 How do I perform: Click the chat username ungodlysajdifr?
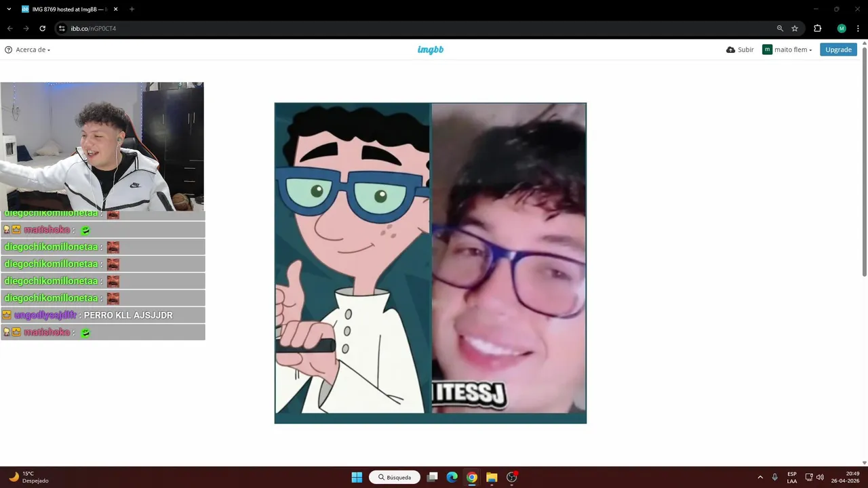point(45,315)
